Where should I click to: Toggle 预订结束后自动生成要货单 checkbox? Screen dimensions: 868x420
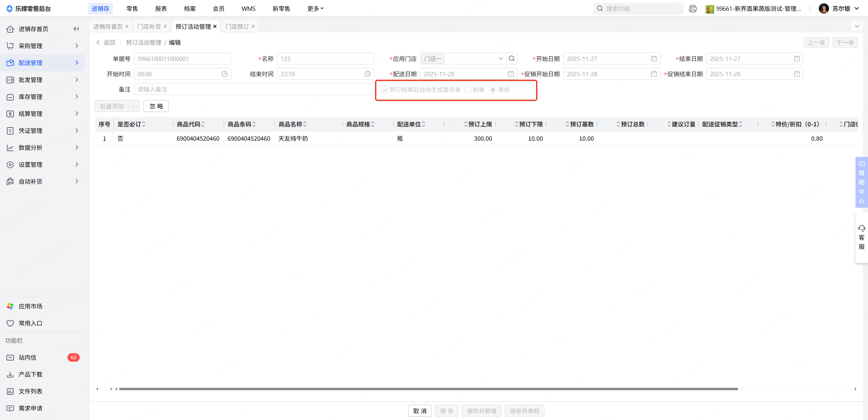[x=384, y=90]
